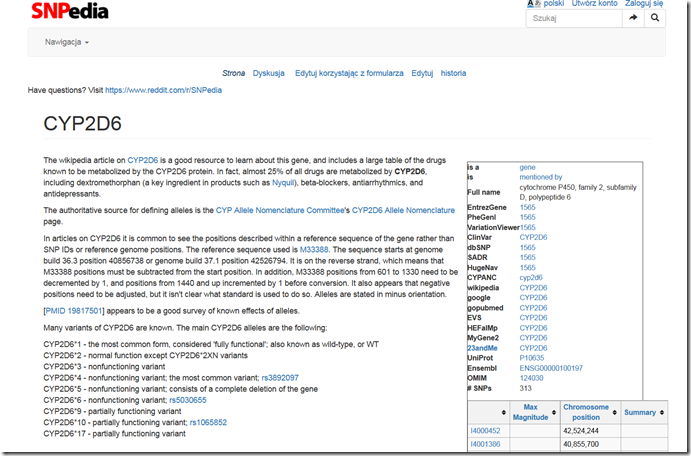Open Ensembl ENSG00000100197 link
This screenshot has width=691, height=456.
point(551,368)
